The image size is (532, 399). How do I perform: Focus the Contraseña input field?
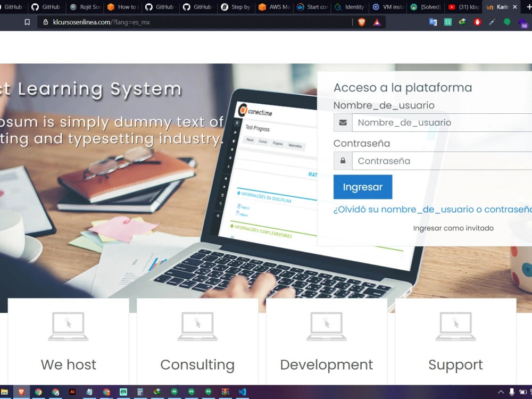pyautogui.click(x=442, y=161)
